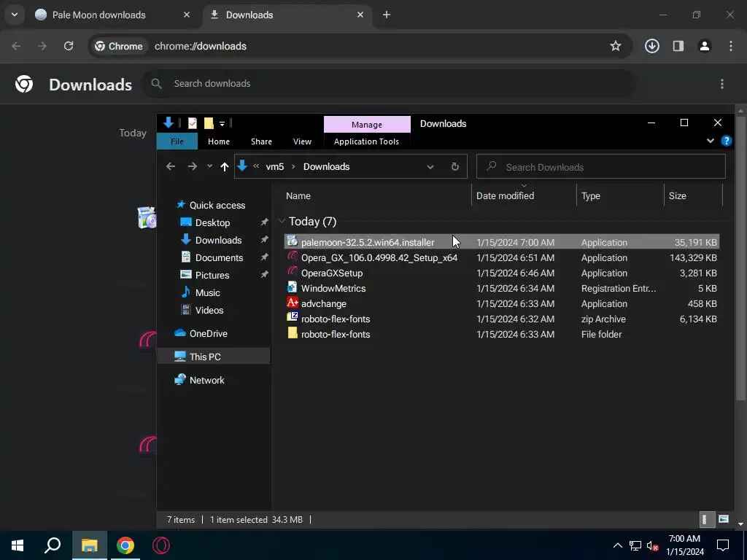Open a new Chrome tab
747x560 pixels.
pyautogui.click(x=387, y=15)
